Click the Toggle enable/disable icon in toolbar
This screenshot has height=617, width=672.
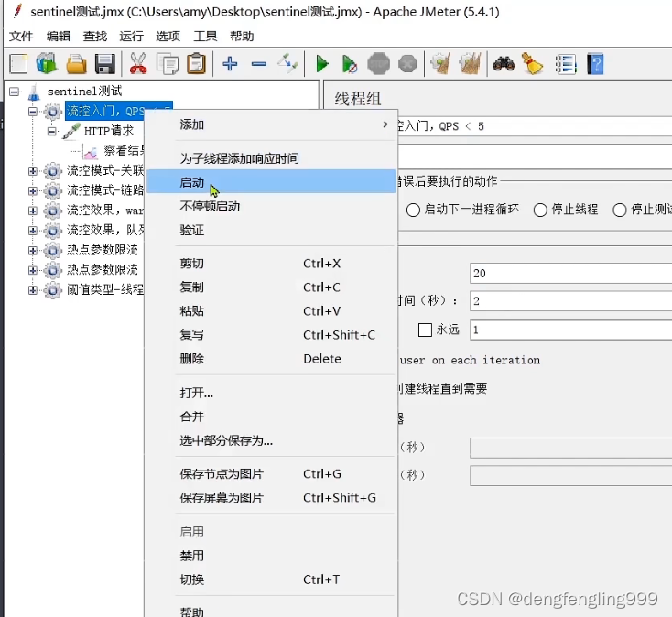click(x=287, y=63)
